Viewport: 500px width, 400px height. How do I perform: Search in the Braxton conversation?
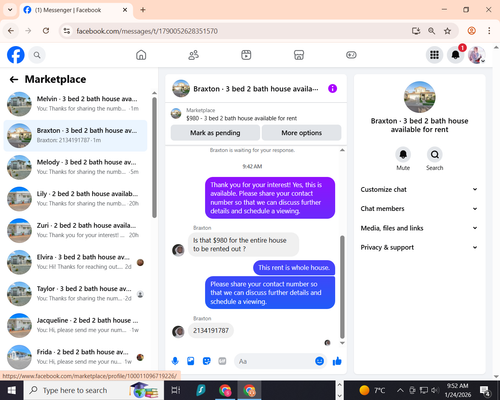click(435, 154)
